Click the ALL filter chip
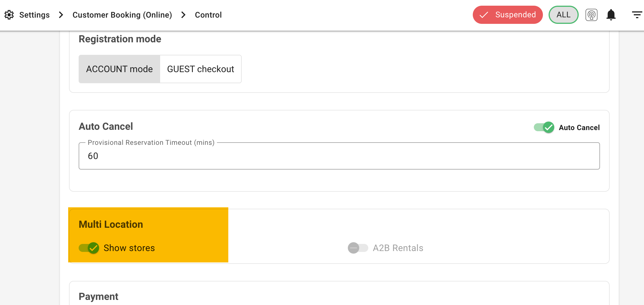The image size is (644, 305). 563,15
